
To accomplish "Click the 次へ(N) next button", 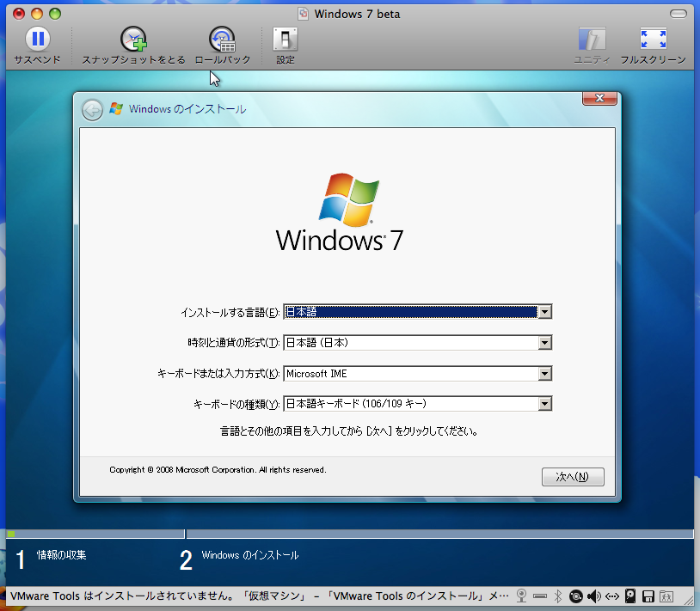I will pyautogui.click(x=573, y=477).
